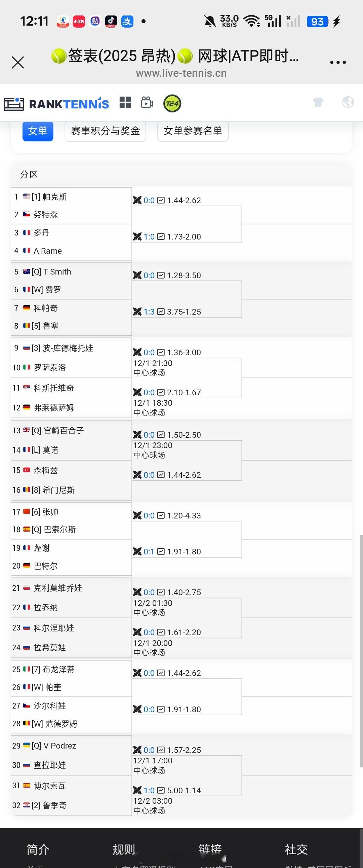Open the 女单参赛名单 tab
The width and height of the screenshot is (363, 868).
[192, 132]
